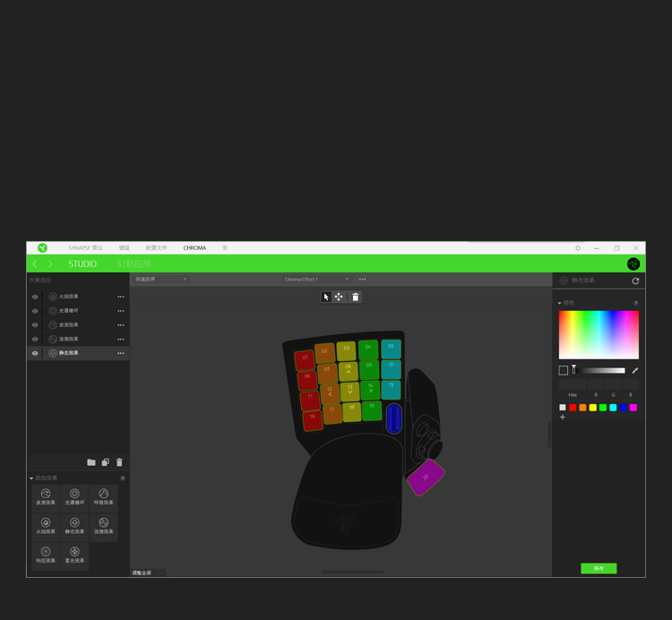Open the SYNAPSE 雷云 tab
The width and height of the screenshot is (672, 620).
pos(86,248)
